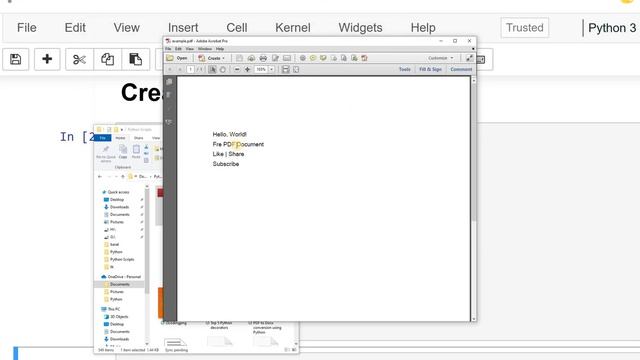Zoom in with plus icon in Acrobat
640x360 pixels.
pos(247,69)
